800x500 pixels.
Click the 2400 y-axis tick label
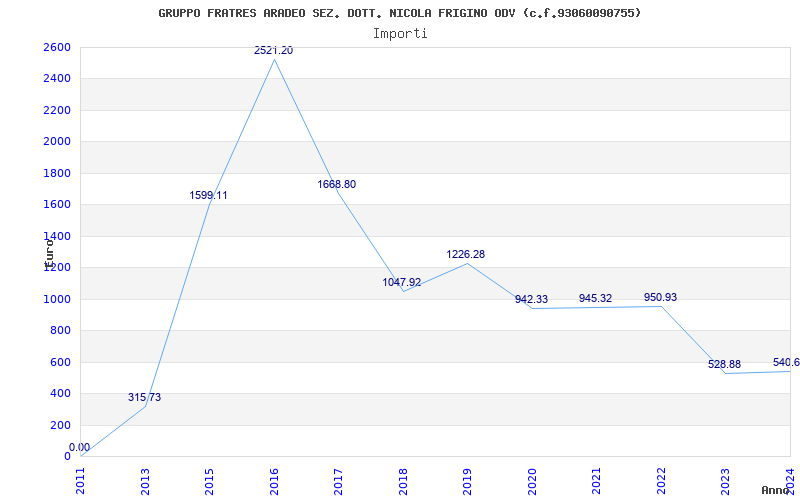coord(57,79)
